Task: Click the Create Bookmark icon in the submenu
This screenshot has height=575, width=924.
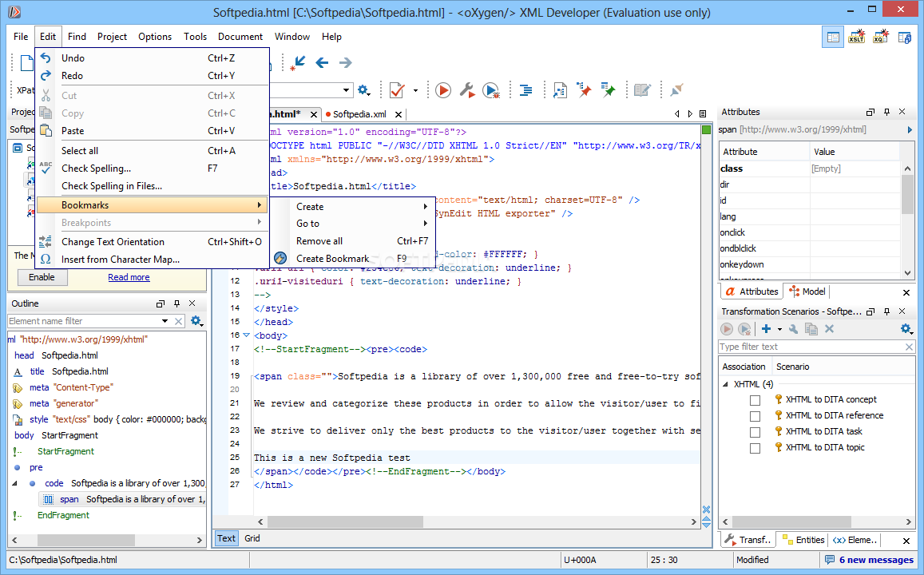Action: pyautogui.click(x=280, y=258)
